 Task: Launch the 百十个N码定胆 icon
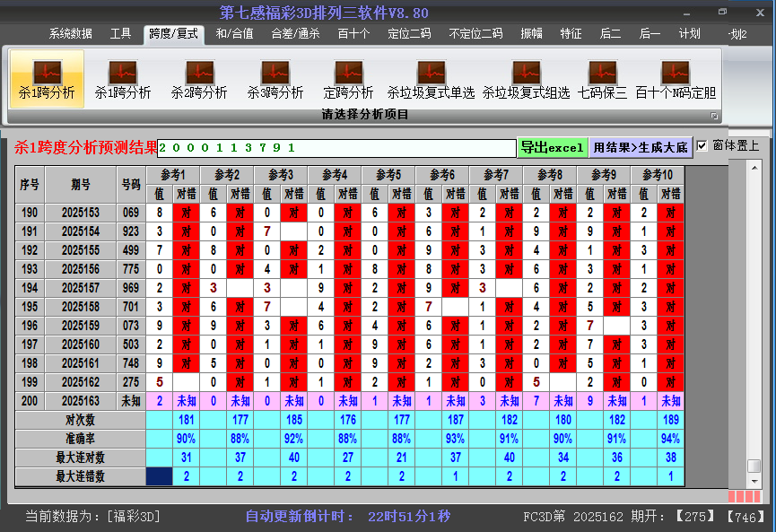point(676,79)
